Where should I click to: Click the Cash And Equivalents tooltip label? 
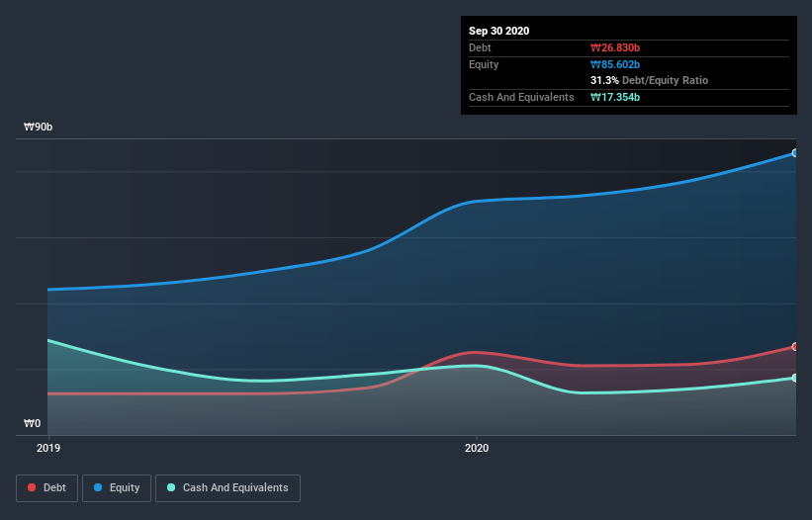[x=521, y=97]
